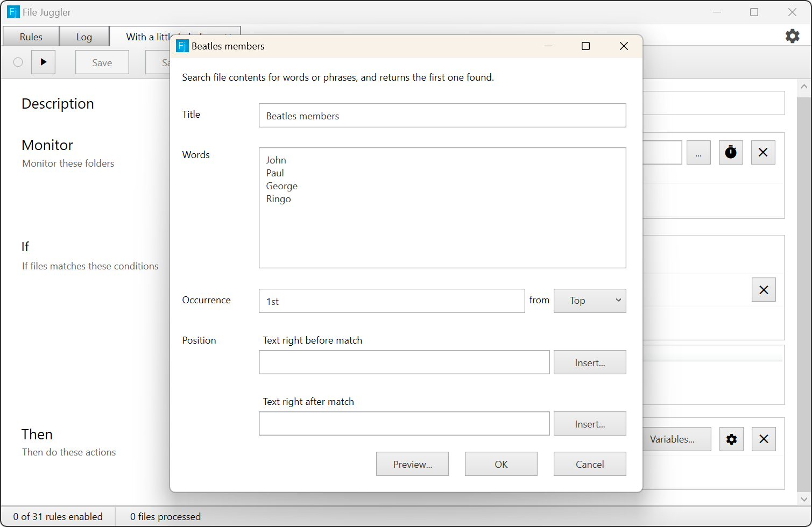Click the Description section heading

[58, 104]
